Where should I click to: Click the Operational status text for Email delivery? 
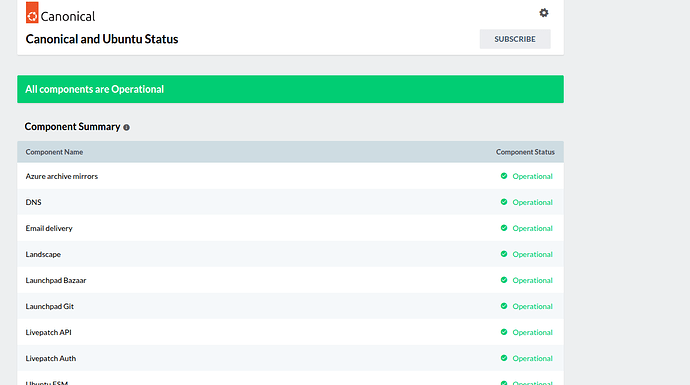coord(532,228)
